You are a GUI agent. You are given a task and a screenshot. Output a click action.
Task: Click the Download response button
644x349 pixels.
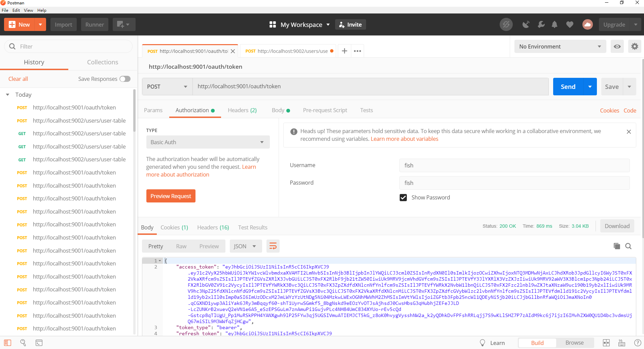click(617, 226)
